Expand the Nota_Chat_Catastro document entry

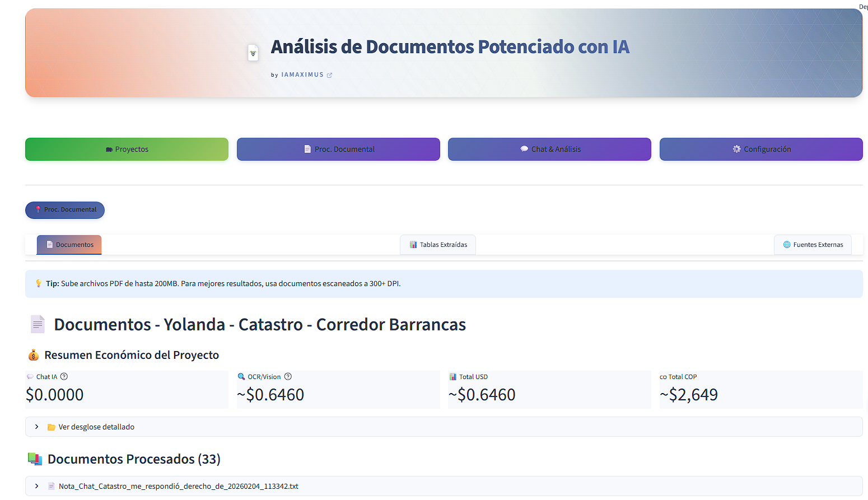tap(37, 486)
